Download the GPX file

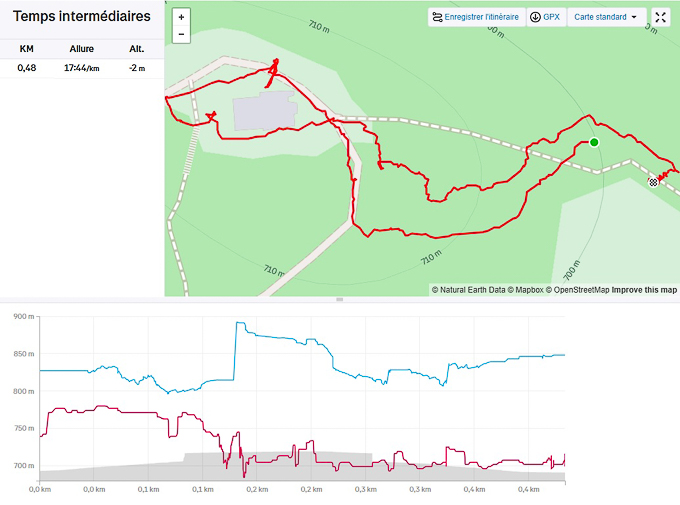[x=545, y=17]
